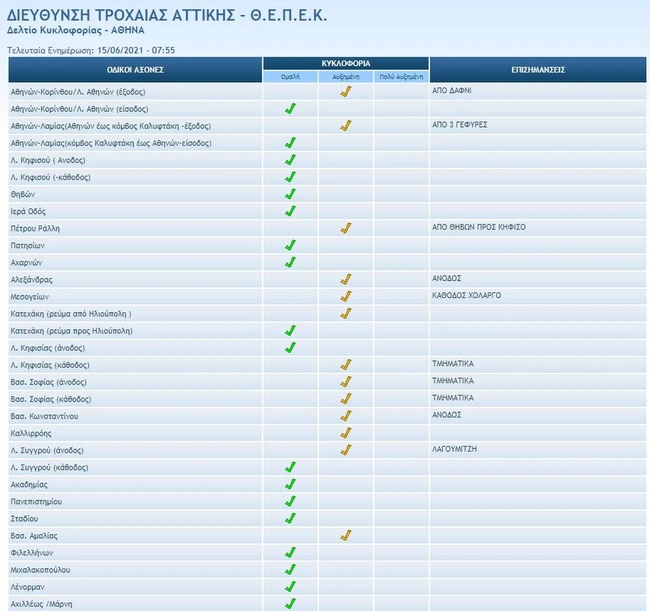Image resolution: width=650 pixels, height=611 pixels.
Task: Click the yellow checkmark for Βασ. Κωνσταντίνου
Action: click(x=346, y=415)
